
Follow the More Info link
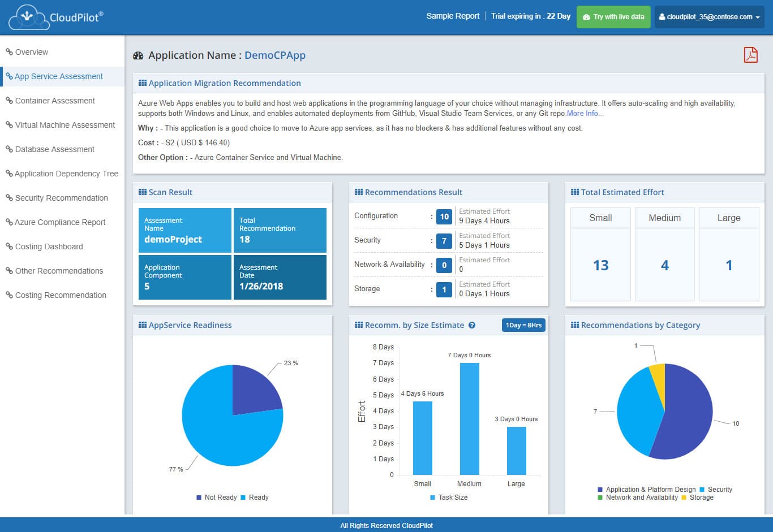tap(585, 114)
